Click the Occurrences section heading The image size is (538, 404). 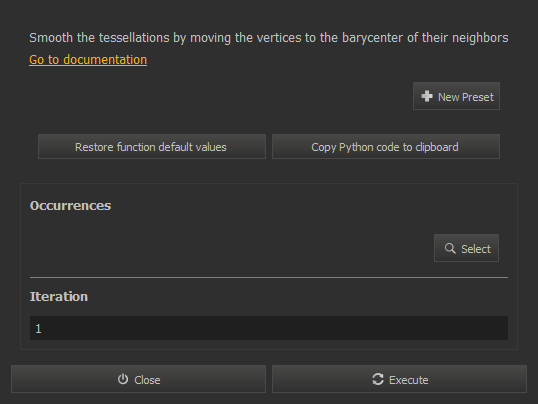[x=70, y=206]
